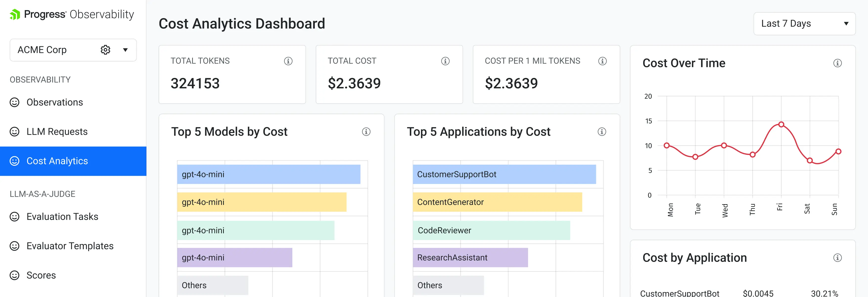Click the Evaluation Tasks icon

(x=14, y=216)
